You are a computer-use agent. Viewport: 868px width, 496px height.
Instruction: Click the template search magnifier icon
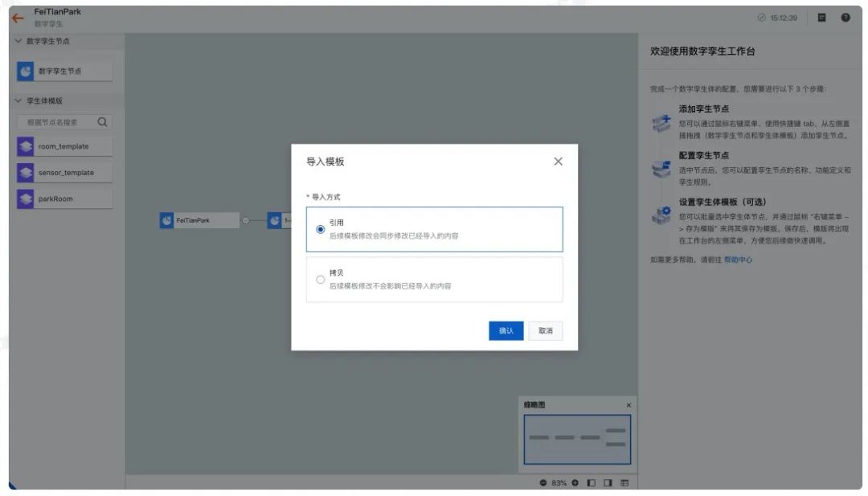click(x=102, y=121)
